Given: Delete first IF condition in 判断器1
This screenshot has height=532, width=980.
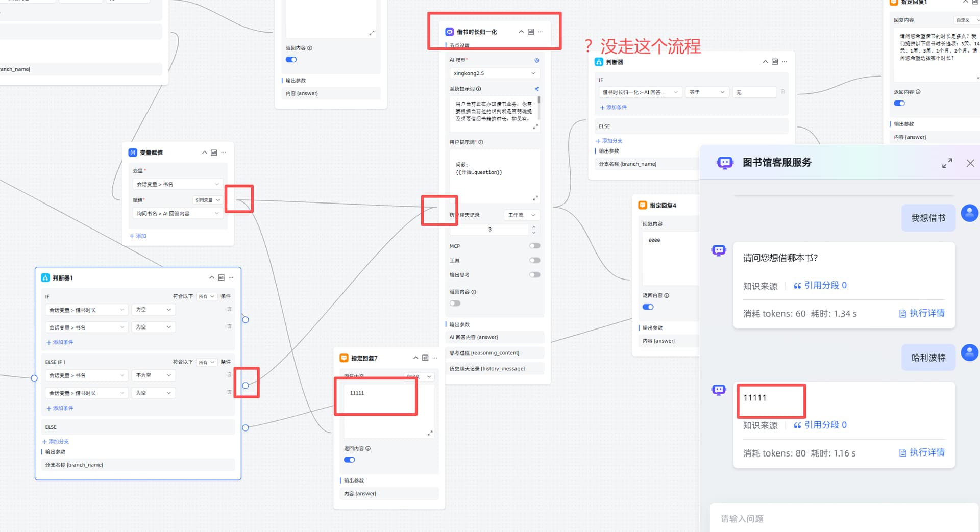Looking at the screenshot, I should click(229, 309).
